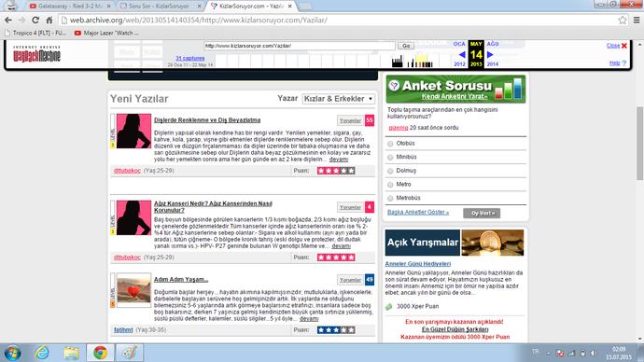
Task: Open the 31 captures link
Action: tap(190, 58)
